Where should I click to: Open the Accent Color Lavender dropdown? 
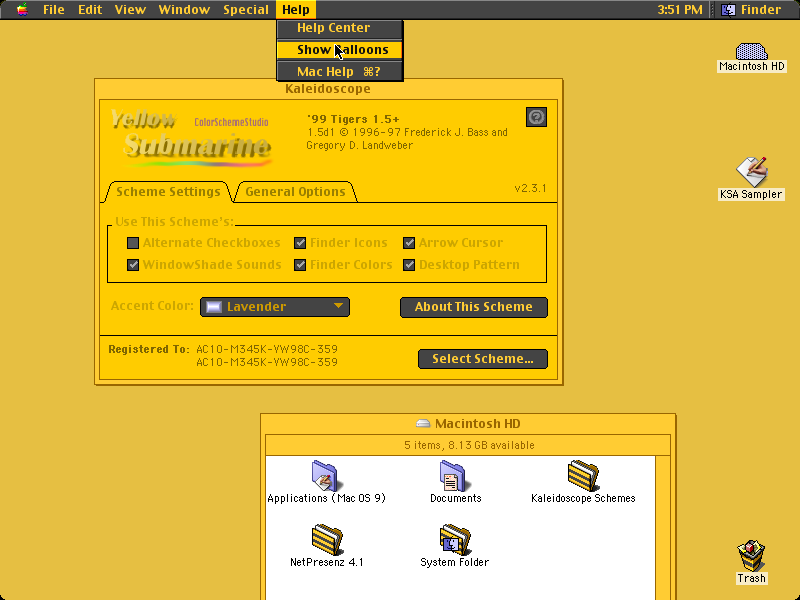(x=275, y=307)
